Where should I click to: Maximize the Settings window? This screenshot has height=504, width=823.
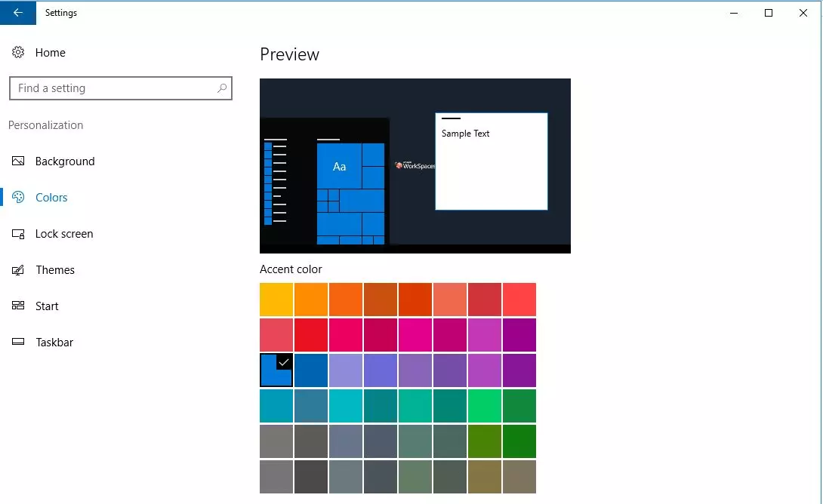tap(769, 13)
